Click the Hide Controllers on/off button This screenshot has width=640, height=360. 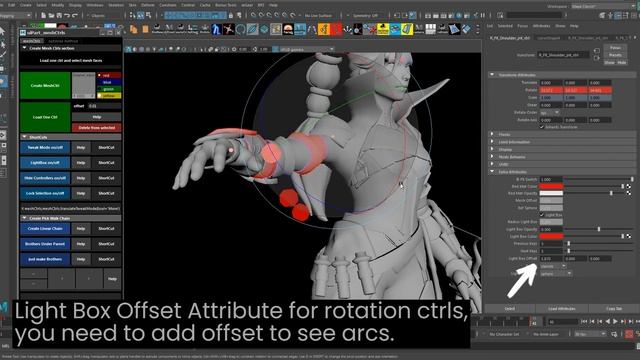point(45,178)
